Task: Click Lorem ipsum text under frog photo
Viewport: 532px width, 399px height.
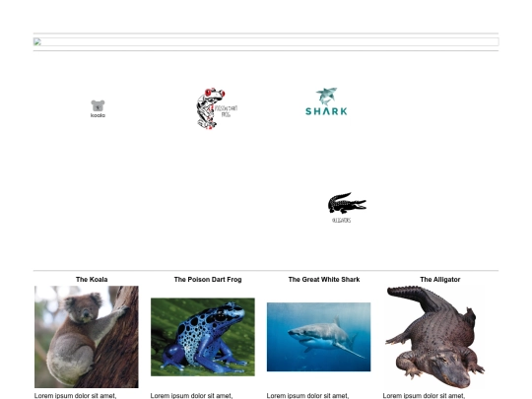Action: (191, 396)
